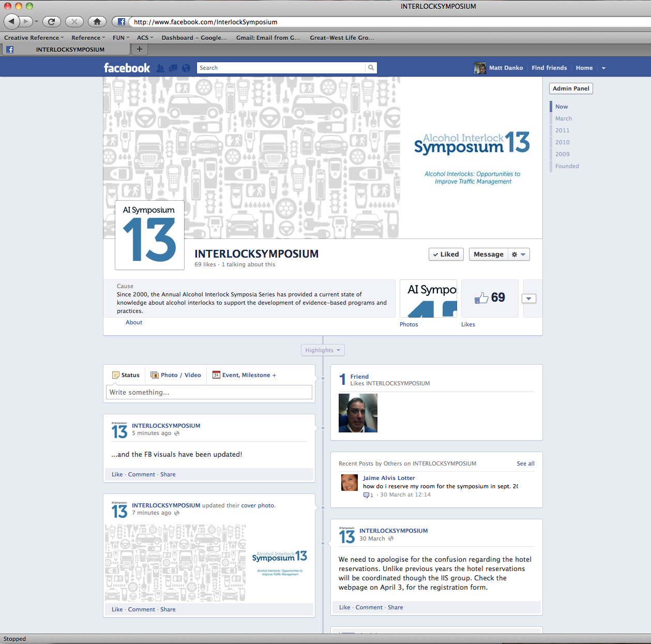Screen dimensions: 651x644
Task: Open Creative Reference bookmarks folder
Action: coord(34,38)
